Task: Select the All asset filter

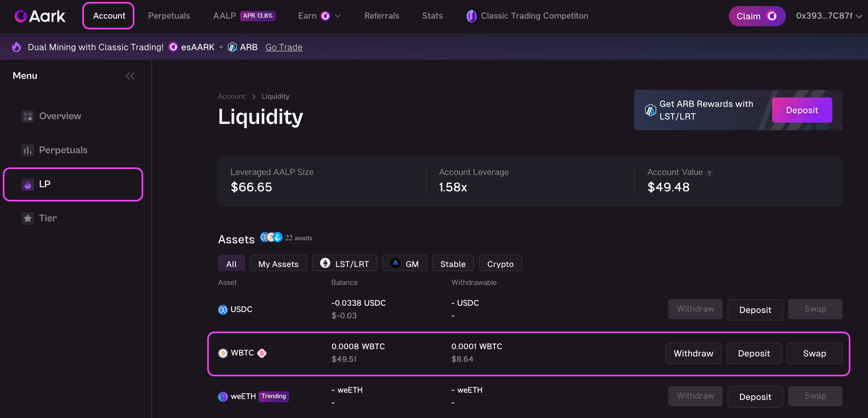Action: click(231, 264)
